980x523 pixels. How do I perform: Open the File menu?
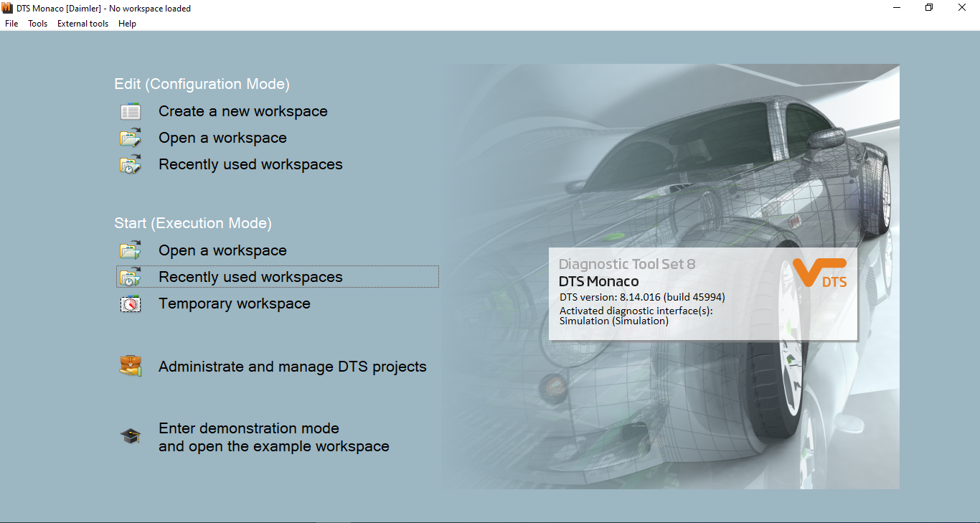[11, 24]
